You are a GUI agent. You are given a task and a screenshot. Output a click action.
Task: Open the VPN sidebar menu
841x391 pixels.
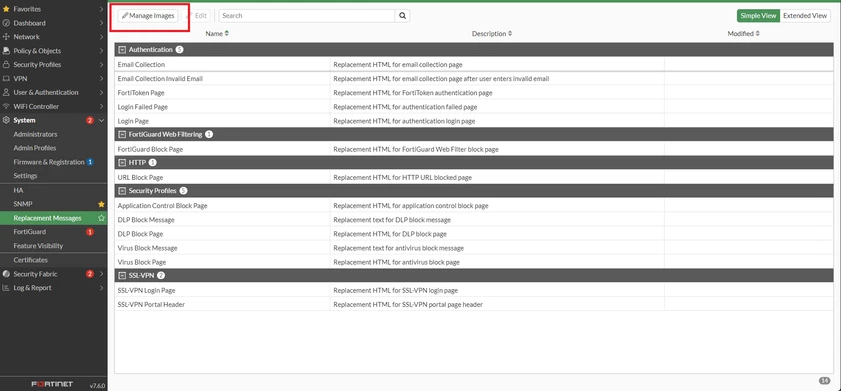pyautogui.click(x=53, y=78)
